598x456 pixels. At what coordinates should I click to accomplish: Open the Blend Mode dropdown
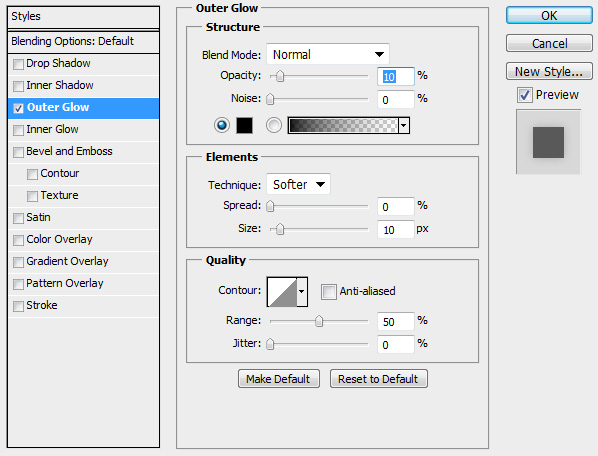click(x=328, y=54)
